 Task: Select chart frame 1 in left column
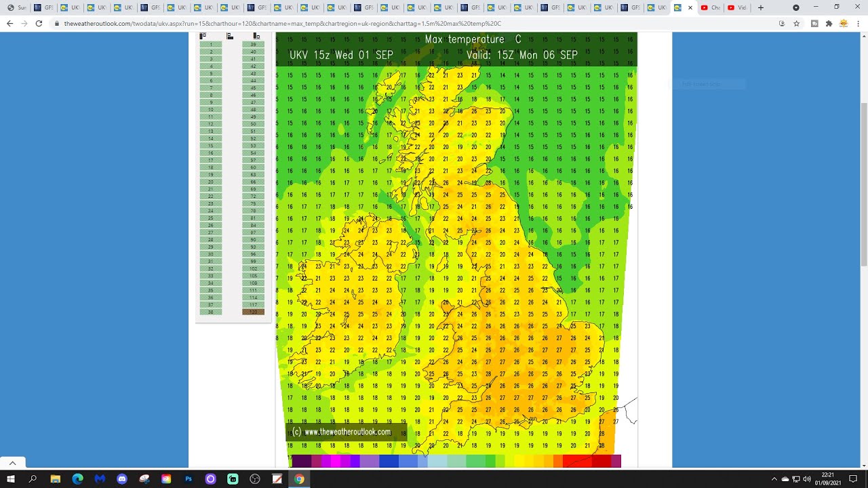tap(211, 45)
